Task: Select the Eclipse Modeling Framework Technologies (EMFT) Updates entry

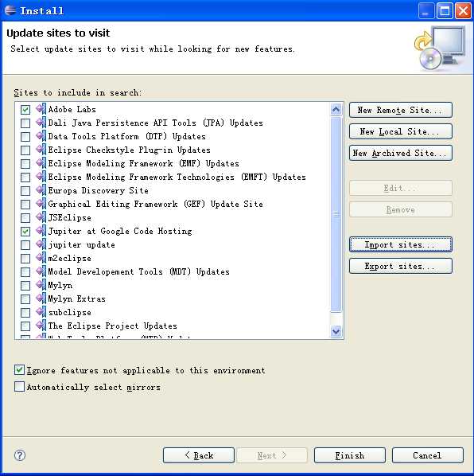Action: [x=177, y=177]
